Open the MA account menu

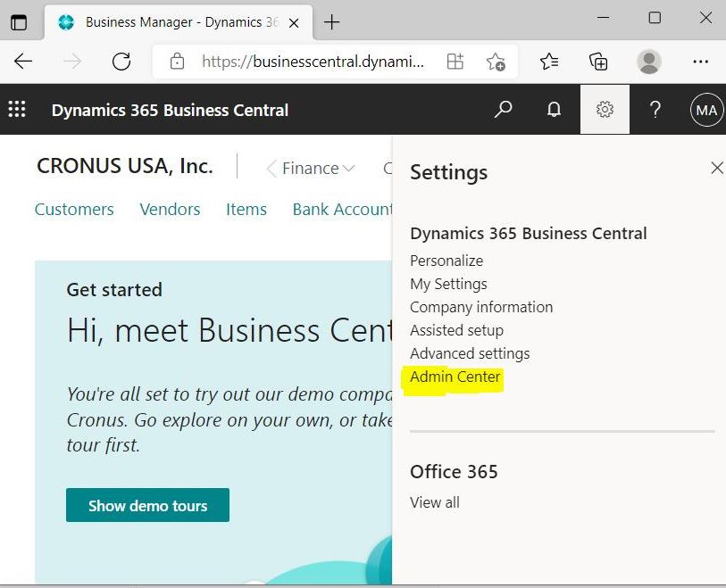[x=706, y=110]
